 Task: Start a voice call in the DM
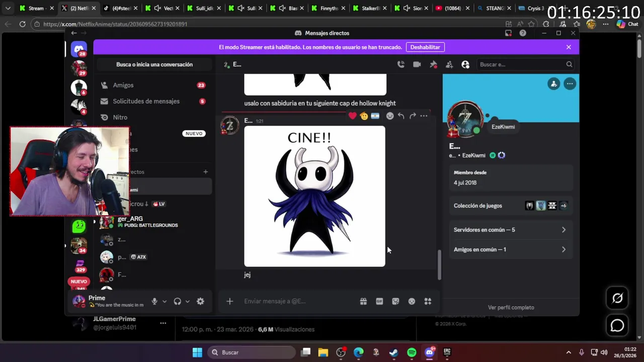tap(400, 64)
